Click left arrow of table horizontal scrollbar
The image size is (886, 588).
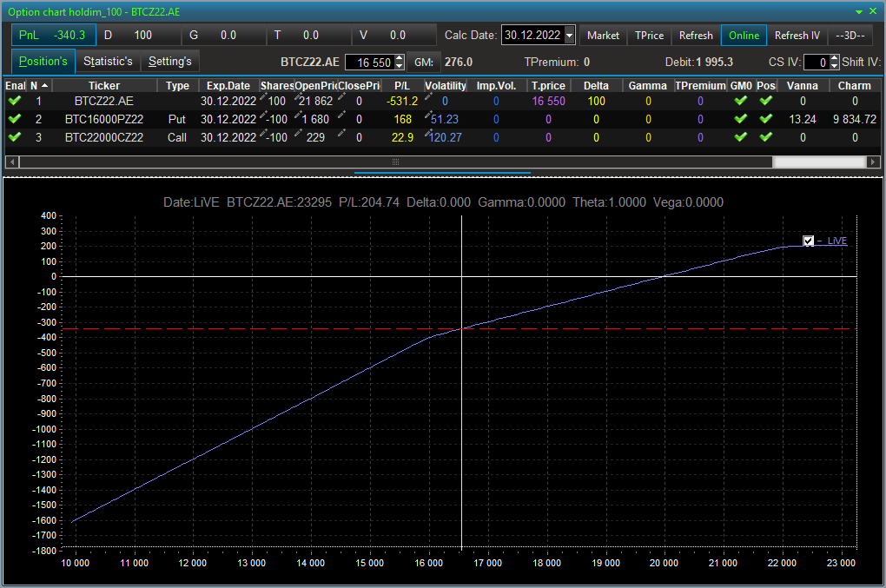(12, 162)
